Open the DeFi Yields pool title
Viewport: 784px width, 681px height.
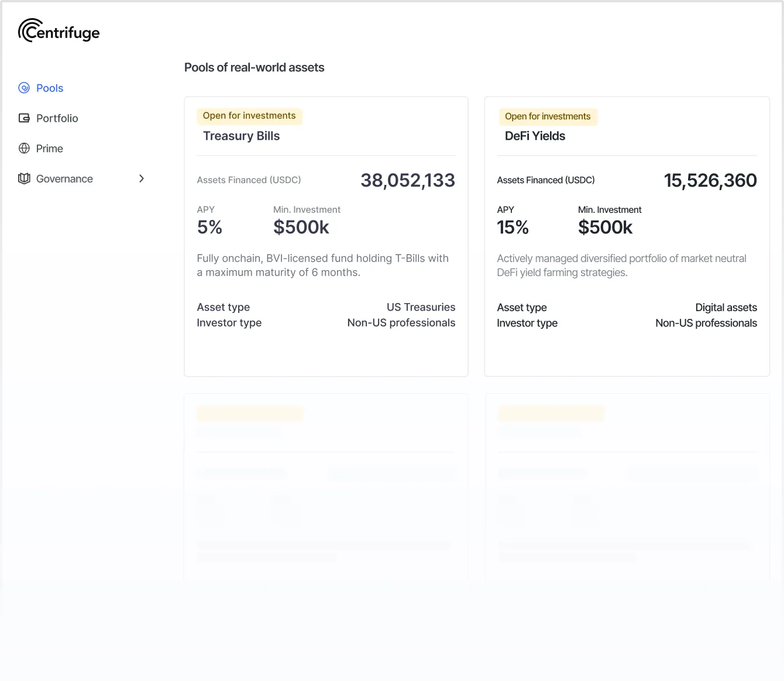[535, 136]
